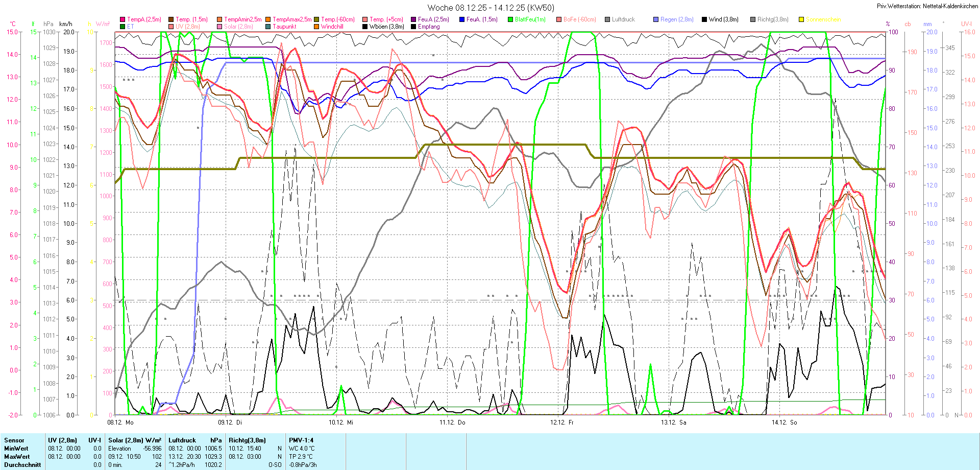The image size is (980, 470).
Task: Click the yellow Sonnenschein legend square
Action: tap(801, 19)
